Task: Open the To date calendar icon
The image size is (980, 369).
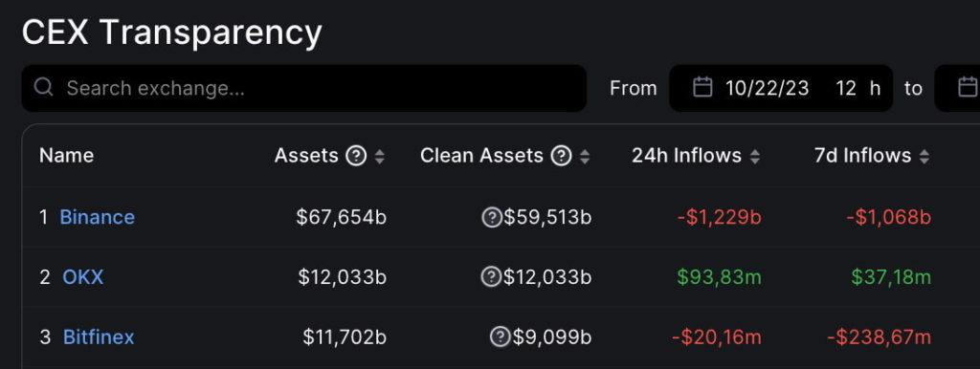Action: (968, 87)
